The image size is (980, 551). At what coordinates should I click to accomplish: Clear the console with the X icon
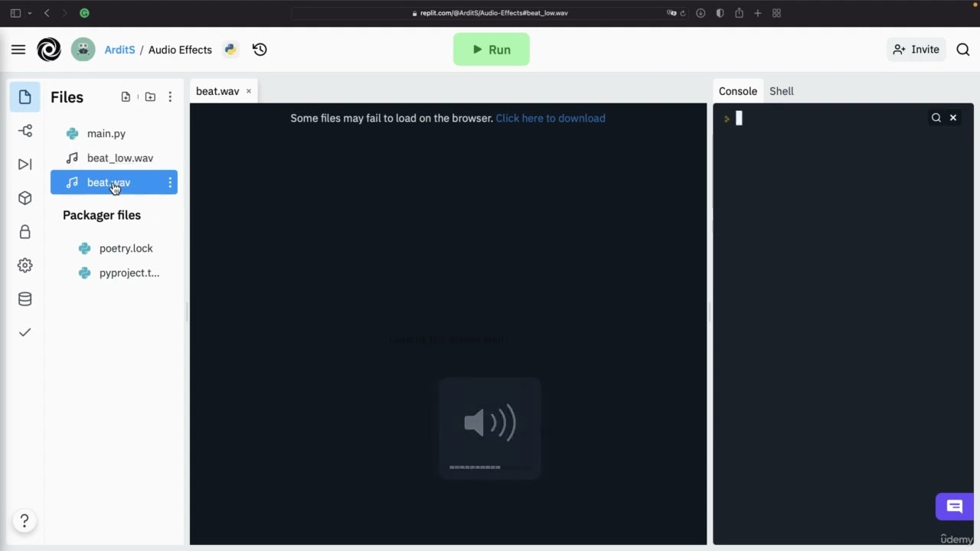953,118
